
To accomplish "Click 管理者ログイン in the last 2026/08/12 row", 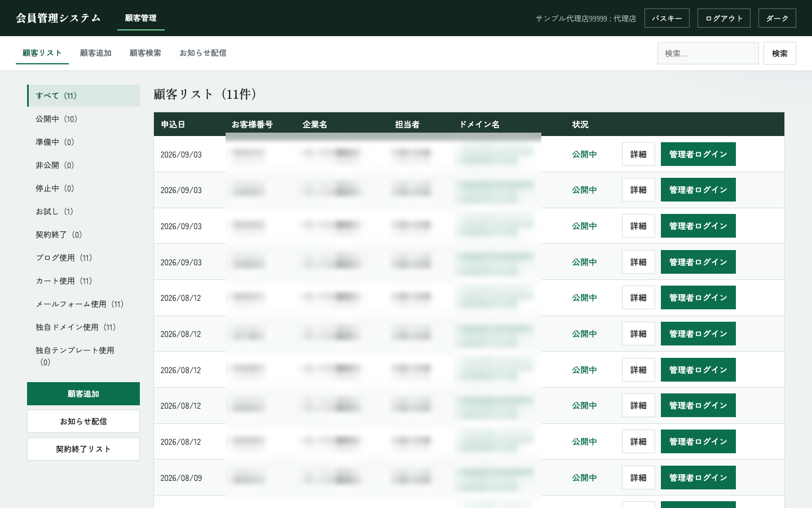I will 698,441.
